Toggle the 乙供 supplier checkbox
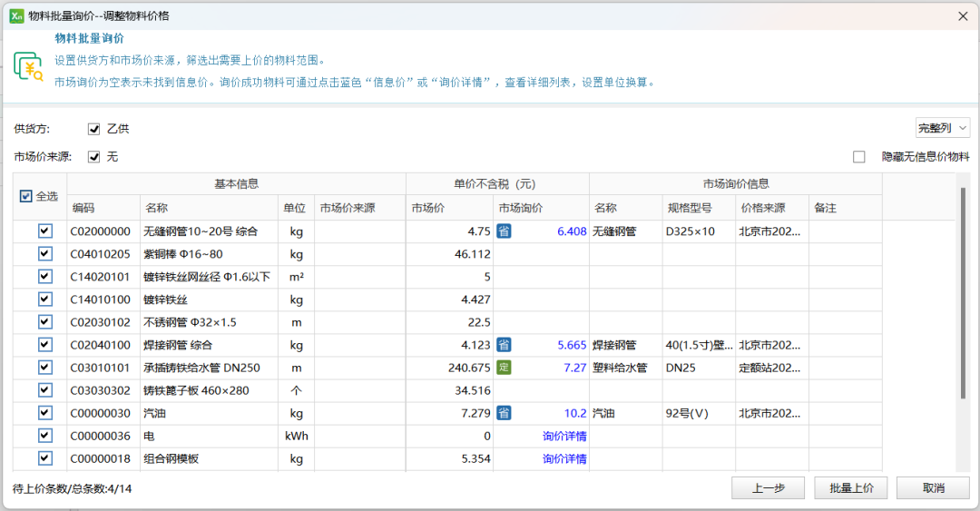Image resolution: width=980 pixels, height=511 pixels. click(93, 129)
